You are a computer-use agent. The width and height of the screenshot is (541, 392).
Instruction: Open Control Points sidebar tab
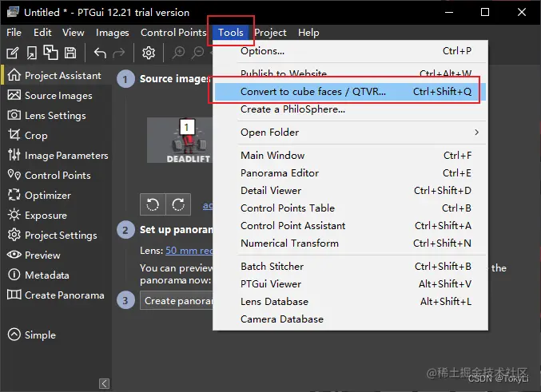pyautogui.click(x=56, y=176)
